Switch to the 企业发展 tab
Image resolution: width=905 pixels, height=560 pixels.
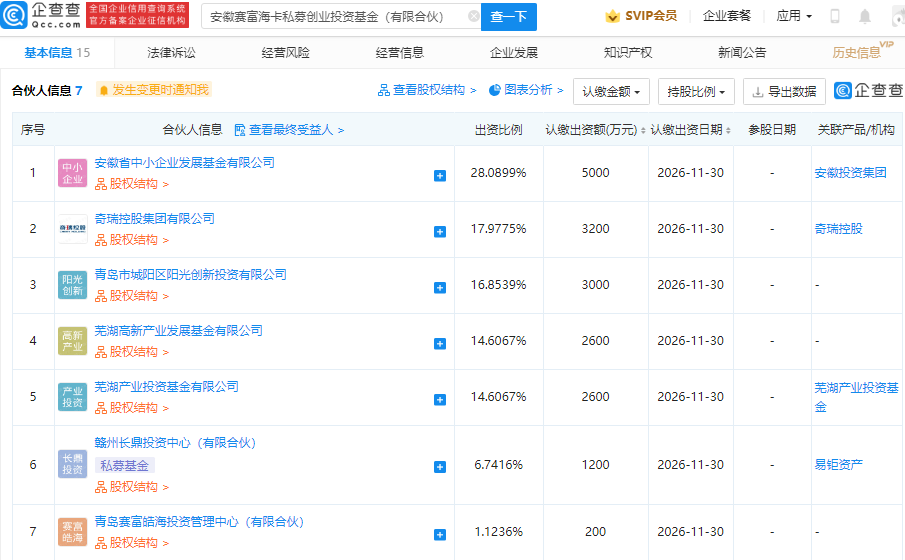coord(514,53)
